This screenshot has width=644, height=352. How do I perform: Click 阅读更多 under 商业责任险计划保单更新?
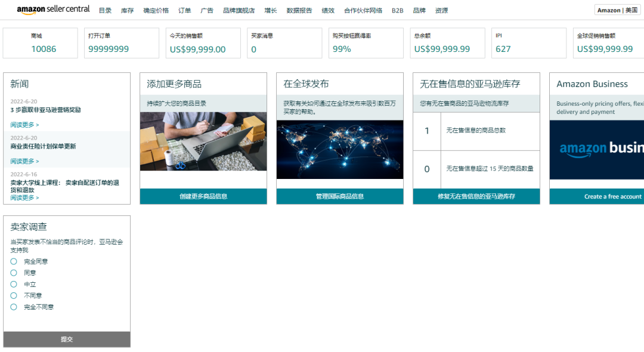point(24,161)
